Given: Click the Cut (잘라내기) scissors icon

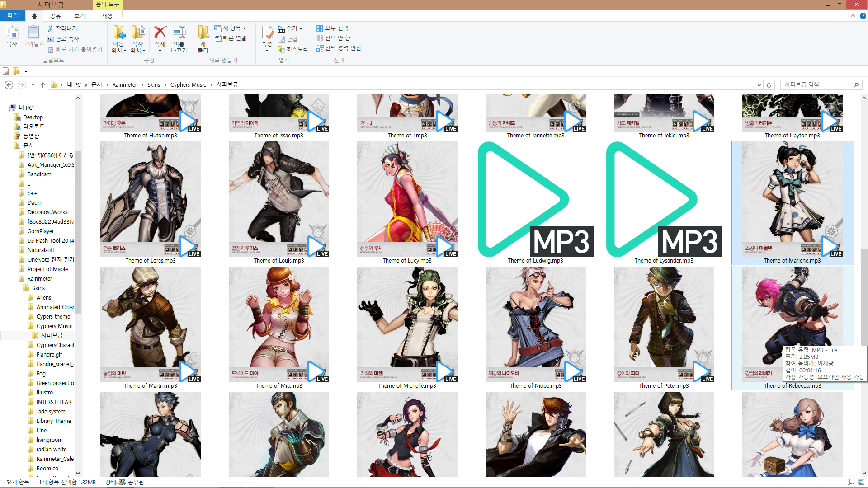Looking at the screenshot, I should [51, 28].
